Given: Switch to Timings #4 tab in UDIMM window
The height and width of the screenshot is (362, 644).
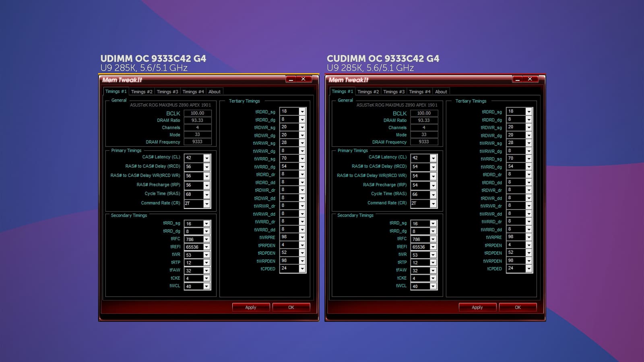Looking at the screenshot, I should point(193,92).
